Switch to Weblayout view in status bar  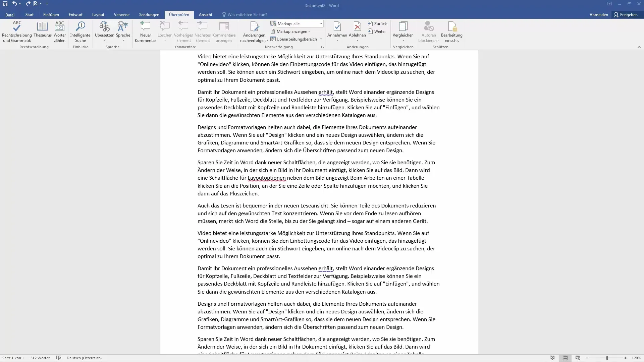(578, 358)
